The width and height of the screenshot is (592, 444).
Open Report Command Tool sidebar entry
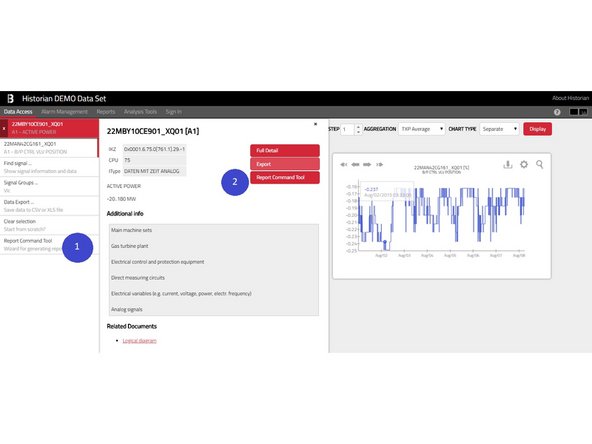click(49, 245)
